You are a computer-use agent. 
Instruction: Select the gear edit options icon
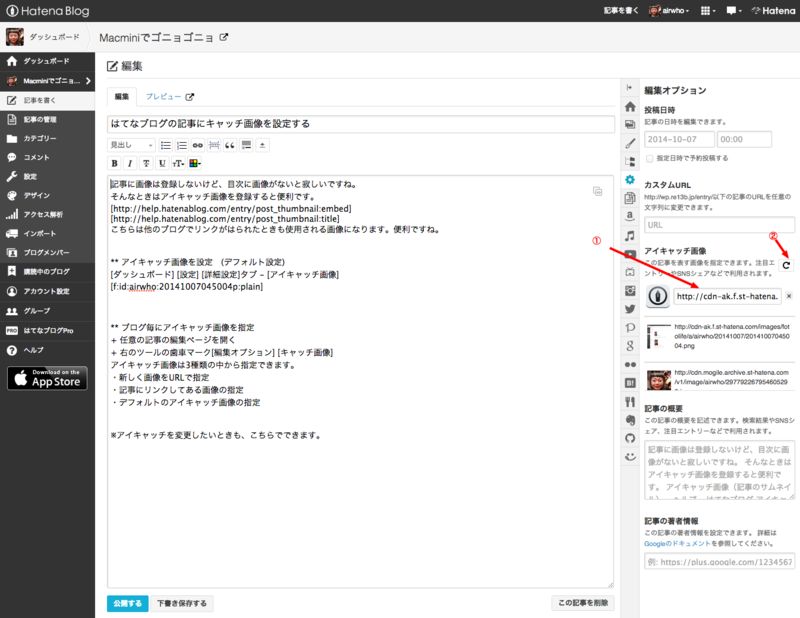(630, 180)
